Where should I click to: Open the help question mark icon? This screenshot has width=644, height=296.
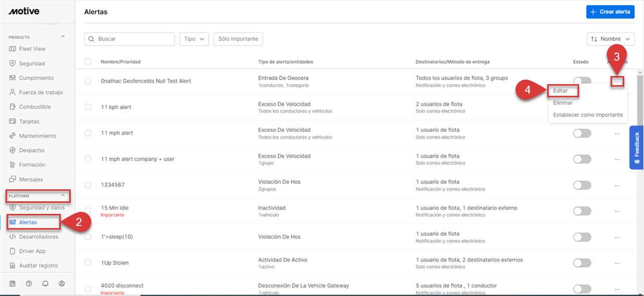pos(29,283)
